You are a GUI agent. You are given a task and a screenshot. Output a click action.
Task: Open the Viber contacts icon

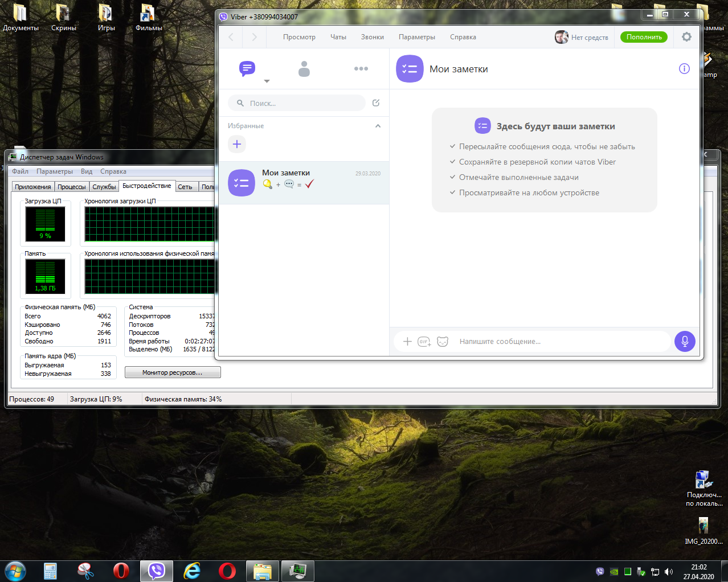[x=304, y=69]
